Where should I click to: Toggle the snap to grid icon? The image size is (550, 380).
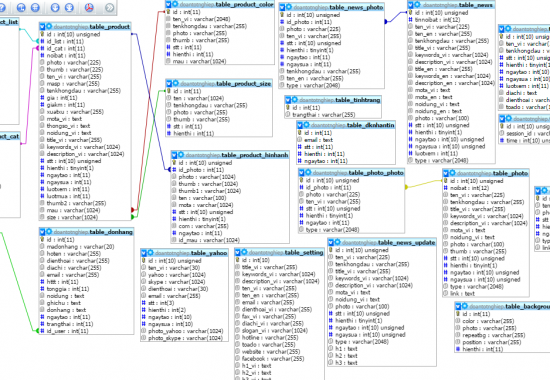click(x=35, y=7)
